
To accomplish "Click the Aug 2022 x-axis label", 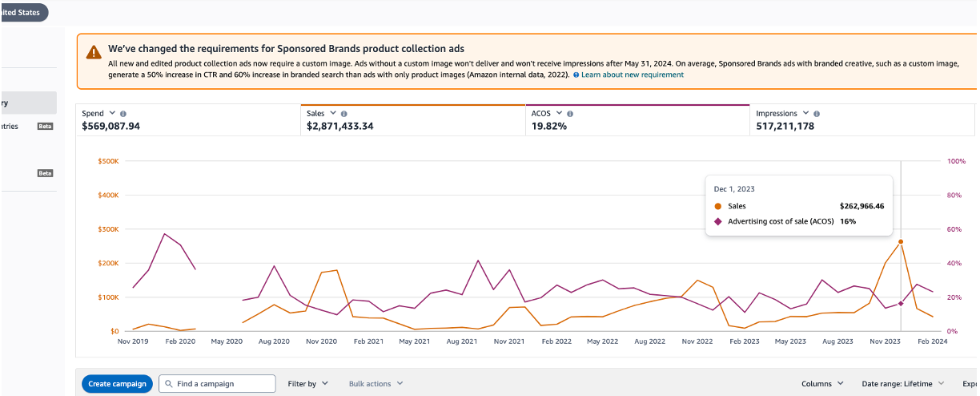I will pyautogui.click(x=649, y=341).
